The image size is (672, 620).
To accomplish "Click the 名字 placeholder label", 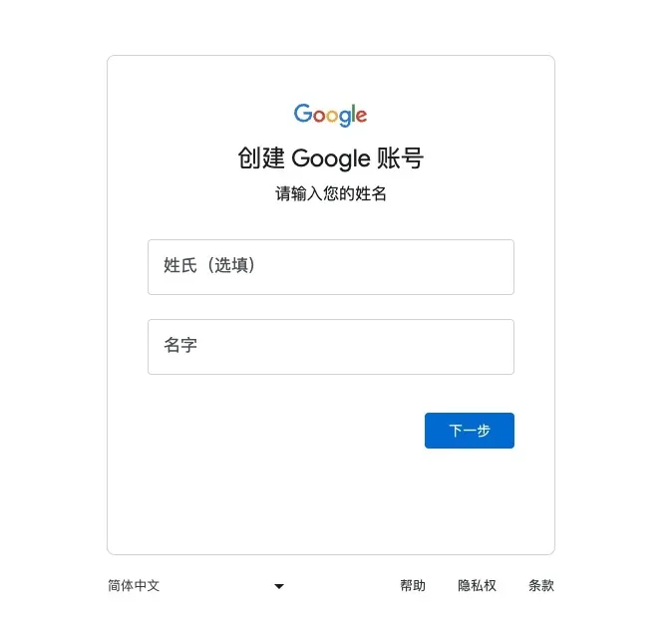I will click(180, 346).
